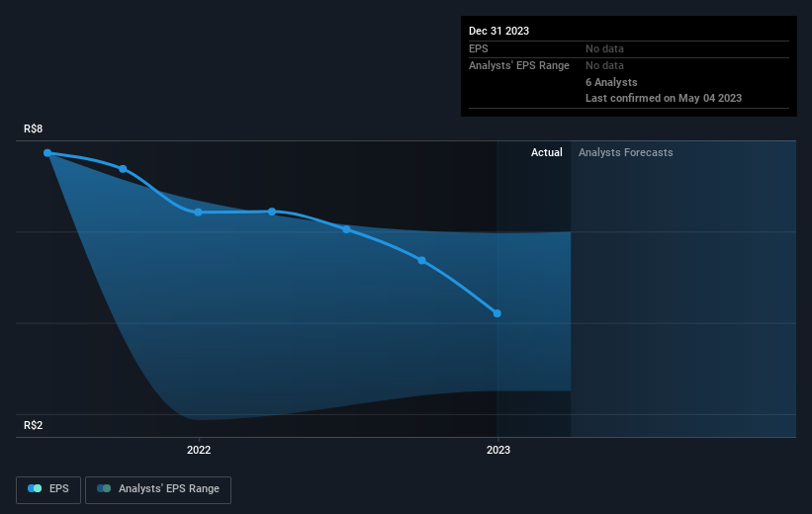Toggle the EPS legend button
The image size is (812, 514).
(x=48, y=489)
